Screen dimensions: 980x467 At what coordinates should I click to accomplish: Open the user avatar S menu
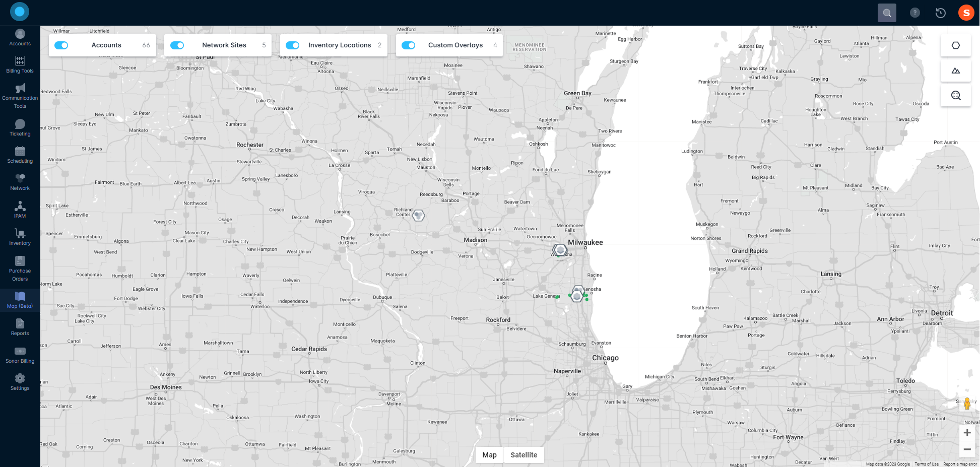click(x=966, y=13)
